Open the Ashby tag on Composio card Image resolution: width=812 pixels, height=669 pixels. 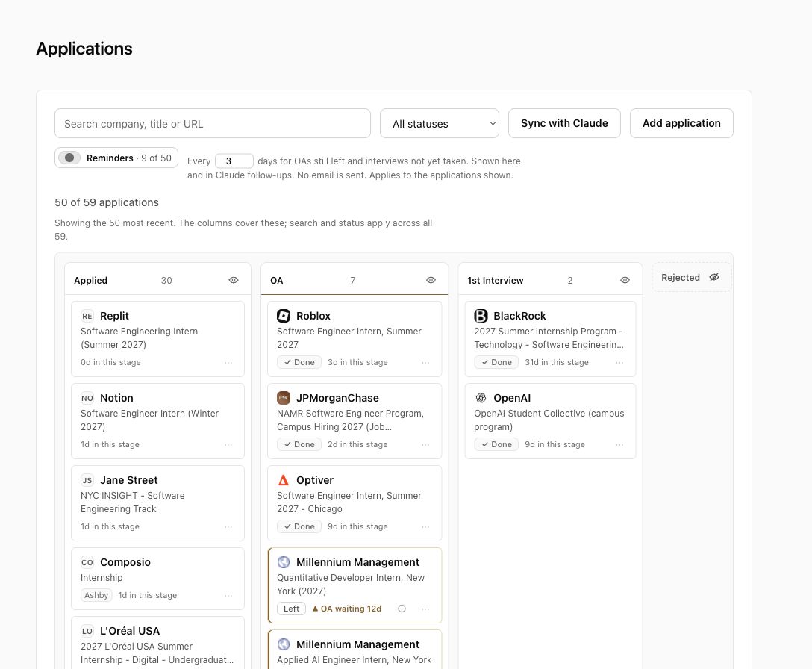96,595
